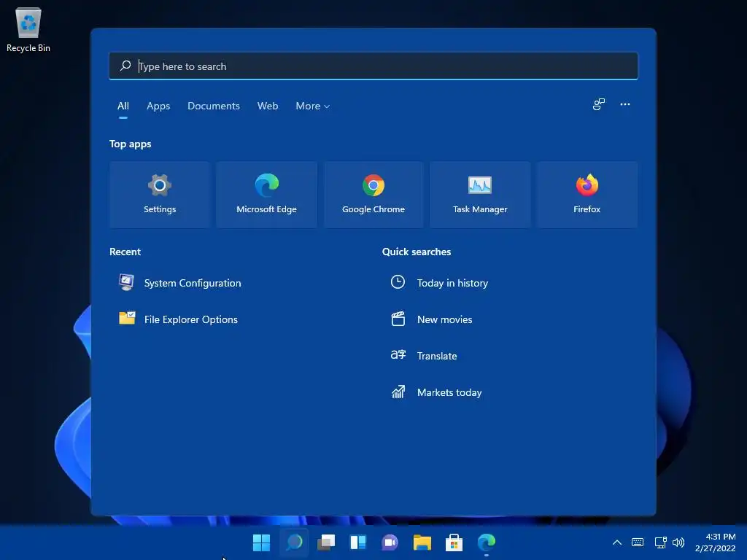Image resolution: width=747 pixels, height=560 pixels.
Task: Switch to the Web search tab
Action: click(x=268, y=106)
